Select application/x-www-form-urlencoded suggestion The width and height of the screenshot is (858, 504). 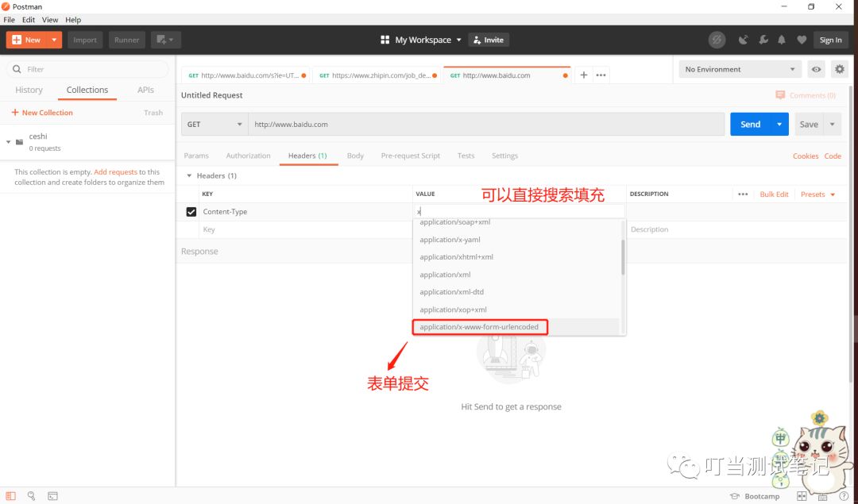pos(480,327)
